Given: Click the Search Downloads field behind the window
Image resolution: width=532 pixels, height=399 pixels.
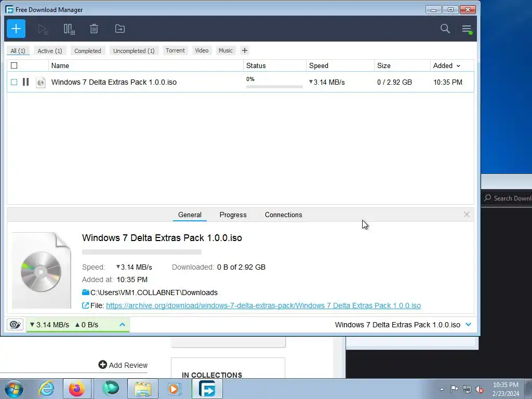Looking at the screenshot, I should [508, 198].
